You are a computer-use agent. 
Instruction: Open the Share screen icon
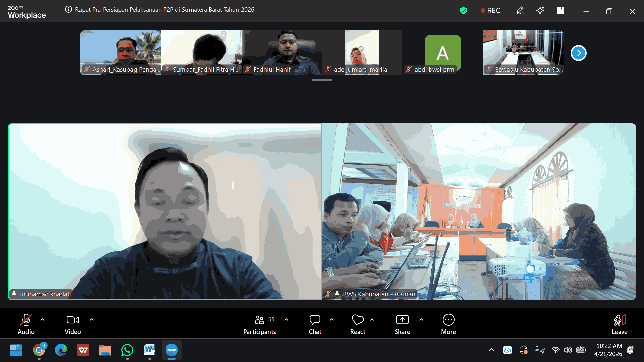[x=402, y=320]
